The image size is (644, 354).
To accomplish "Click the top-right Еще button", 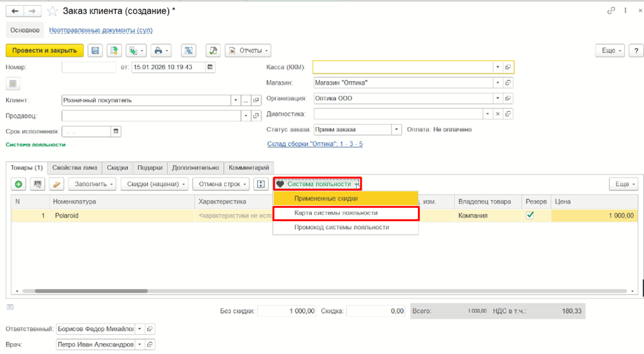I will pos(610,51).
